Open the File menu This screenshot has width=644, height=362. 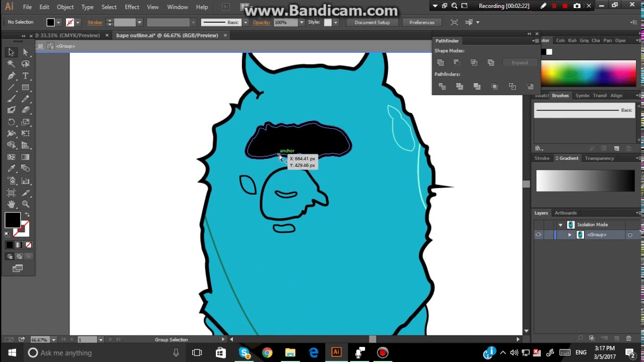point(27,7)
